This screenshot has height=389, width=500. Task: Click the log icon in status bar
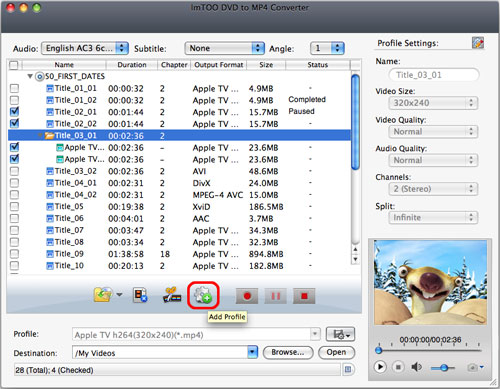click(x=348, y=369)
